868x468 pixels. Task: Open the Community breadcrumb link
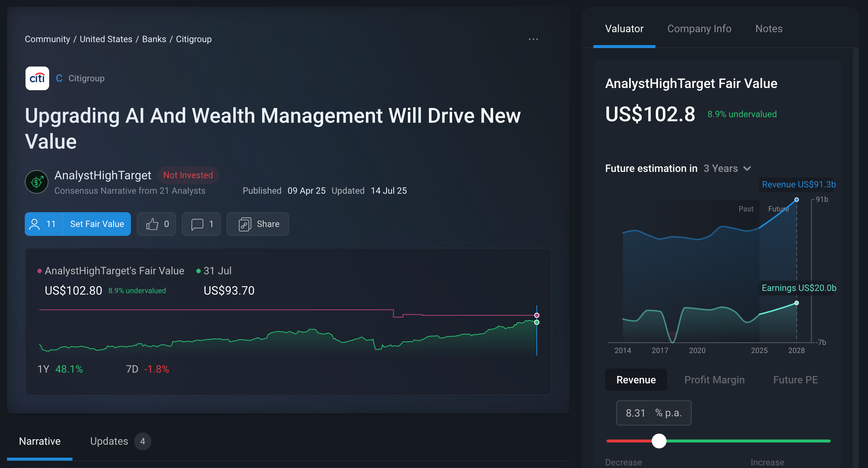tap(47, 39)
